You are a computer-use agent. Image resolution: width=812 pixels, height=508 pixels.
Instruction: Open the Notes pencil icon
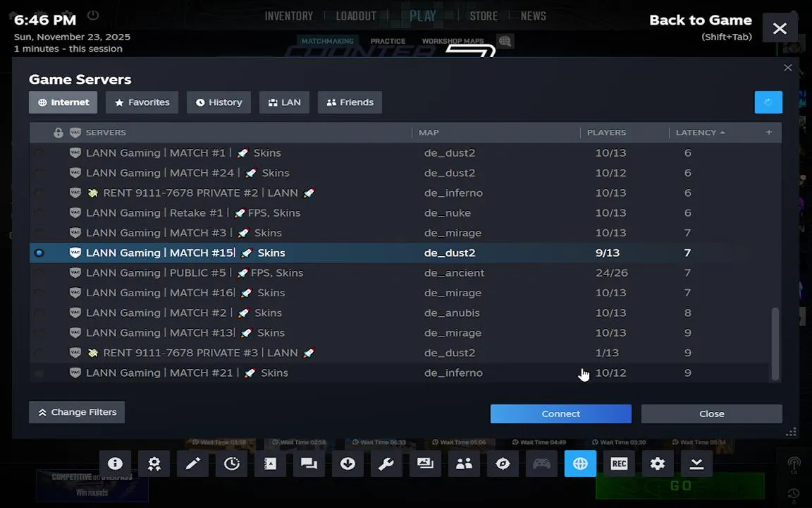(x=192, y=464)
